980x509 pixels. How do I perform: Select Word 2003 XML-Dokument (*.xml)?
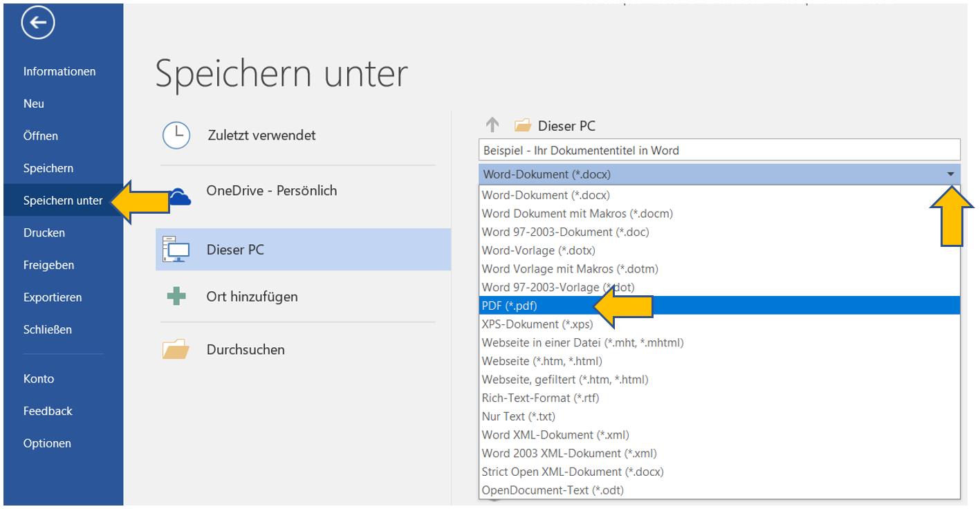pyautogui.click(x=719, y=453)
